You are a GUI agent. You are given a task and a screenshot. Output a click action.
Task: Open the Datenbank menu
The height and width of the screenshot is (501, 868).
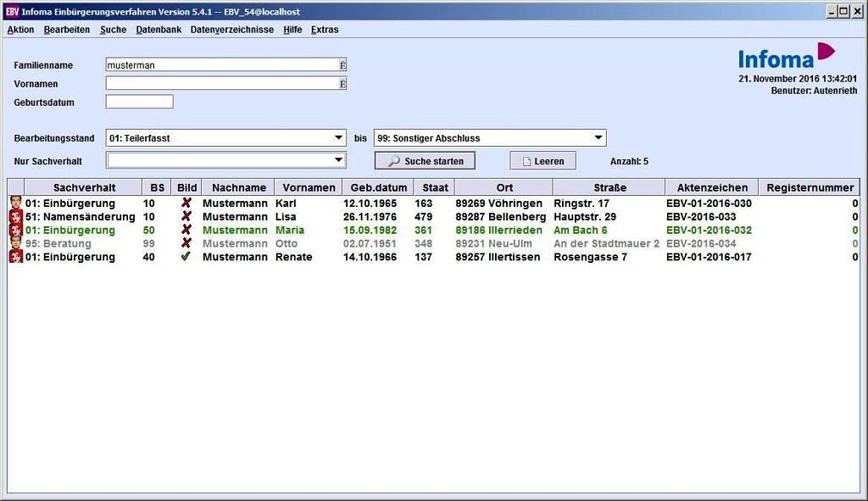(x=159, y=30)
